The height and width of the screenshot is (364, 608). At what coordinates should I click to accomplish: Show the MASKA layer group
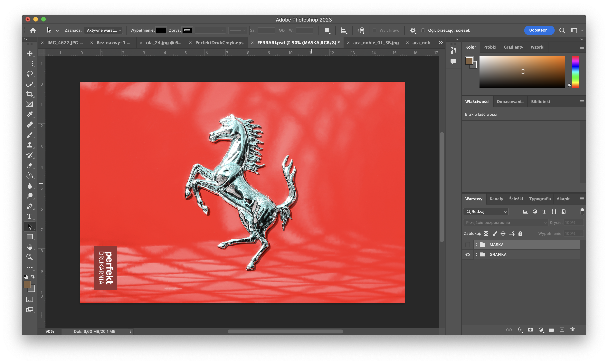[x=468, y=245]
